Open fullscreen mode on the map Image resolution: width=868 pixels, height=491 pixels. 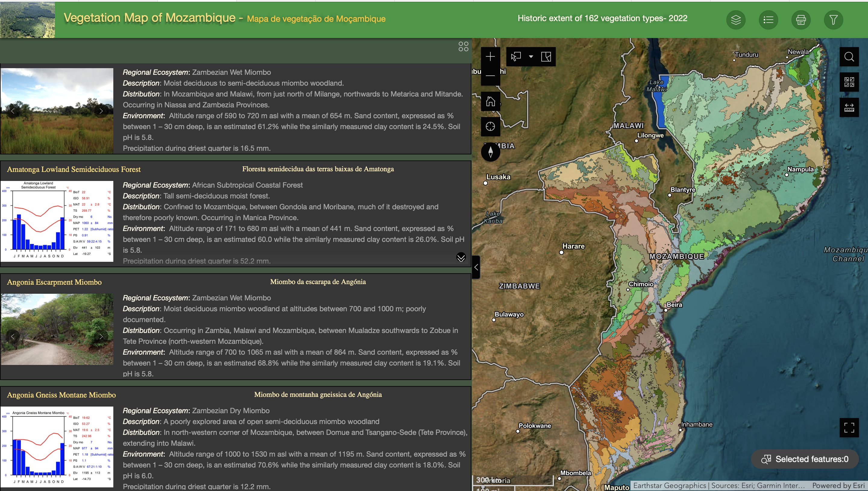(849, 428)
